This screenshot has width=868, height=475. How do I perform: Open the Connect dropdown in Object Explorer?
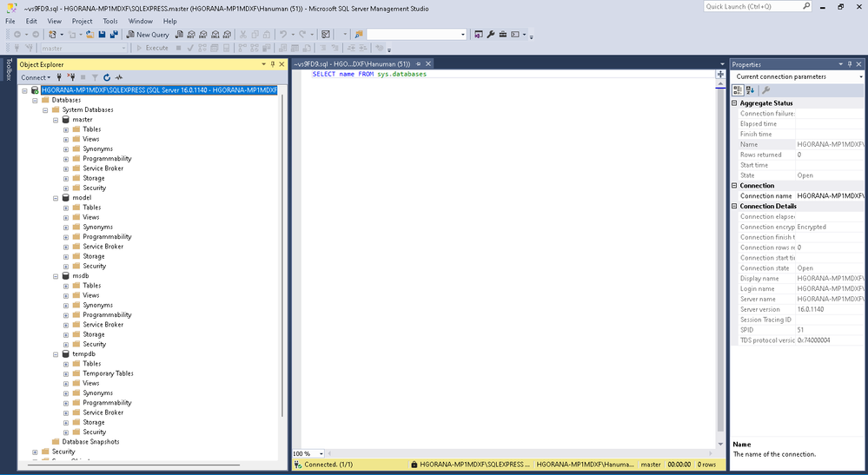(x=36, y=78)
